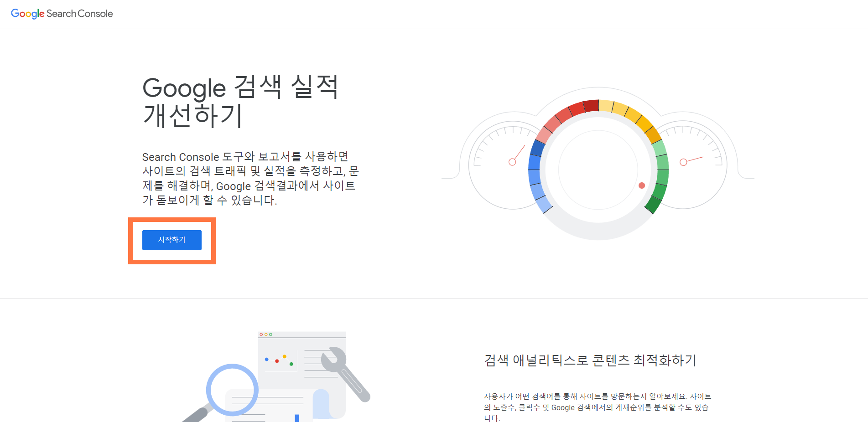Click the Search Console wordmark link
868x422 pixels.
point(80,14)
